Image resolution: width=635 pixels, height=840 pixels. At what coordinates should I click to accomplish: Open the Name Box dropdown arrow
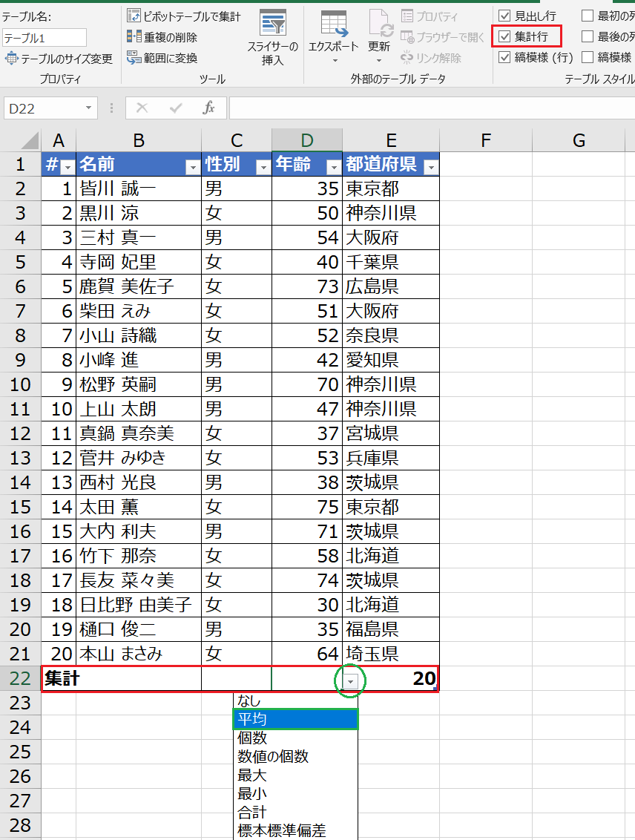88,108
